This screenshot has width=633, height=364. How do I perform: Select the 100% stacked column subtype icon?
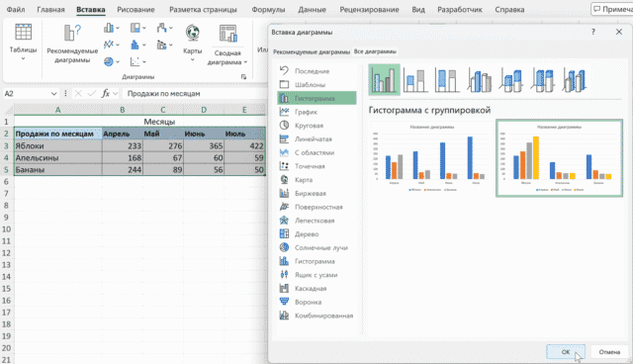pyautogui.click(x=447, y=80)
